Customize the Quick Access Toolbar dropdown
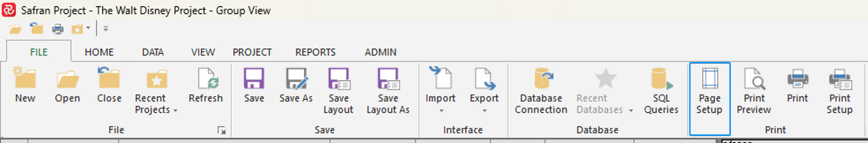The image size is (868, 143). click(x=106, y=29)
